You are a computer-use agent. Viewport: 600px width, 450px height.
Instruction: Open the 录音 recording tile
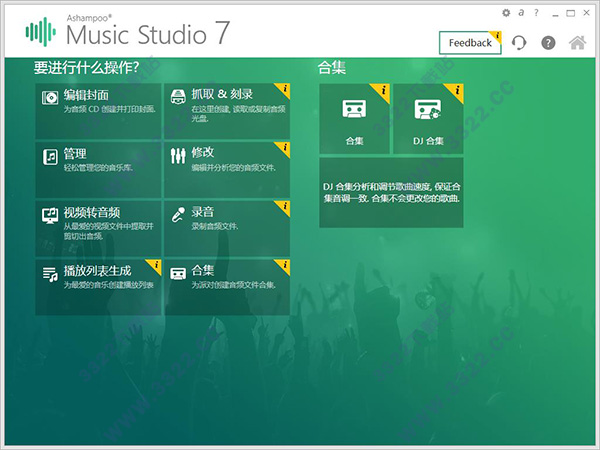click(x=227, y=228)
